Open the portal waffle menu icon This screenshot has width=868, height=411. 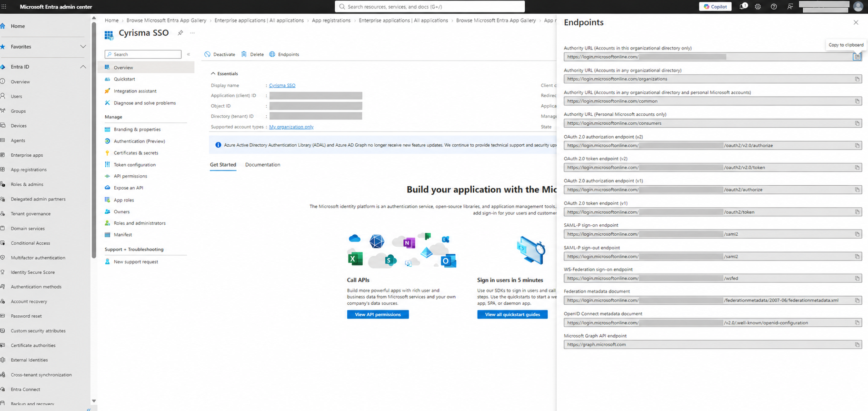point(4,7)
